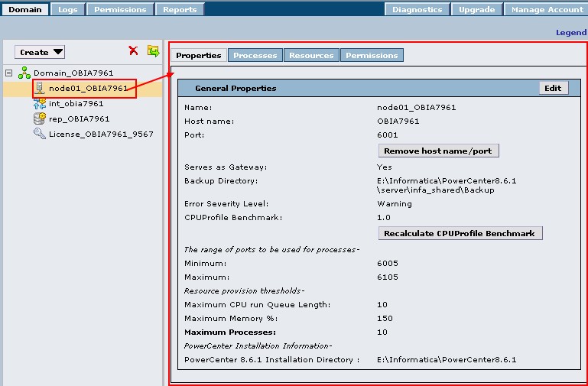
Task: Click the License key icon
Action: [x=40, y=134]
